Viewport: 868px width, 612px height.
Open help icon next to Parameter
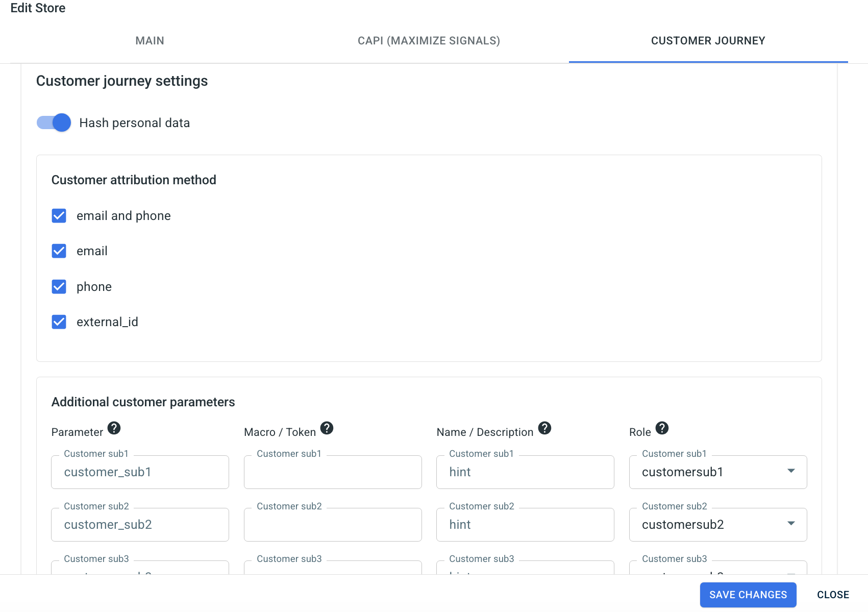click(114, 428)
